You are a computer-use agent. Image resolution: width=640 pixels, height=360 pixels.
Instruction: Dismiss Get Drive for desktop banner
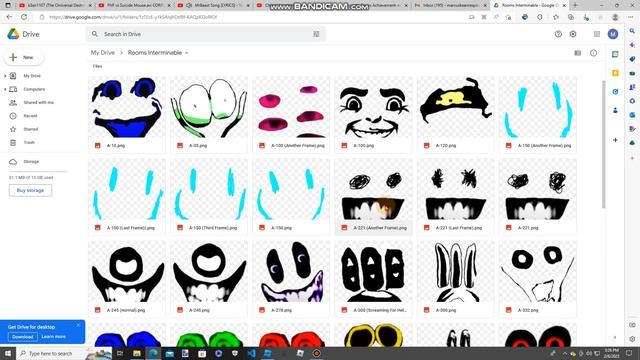point(78,325)
